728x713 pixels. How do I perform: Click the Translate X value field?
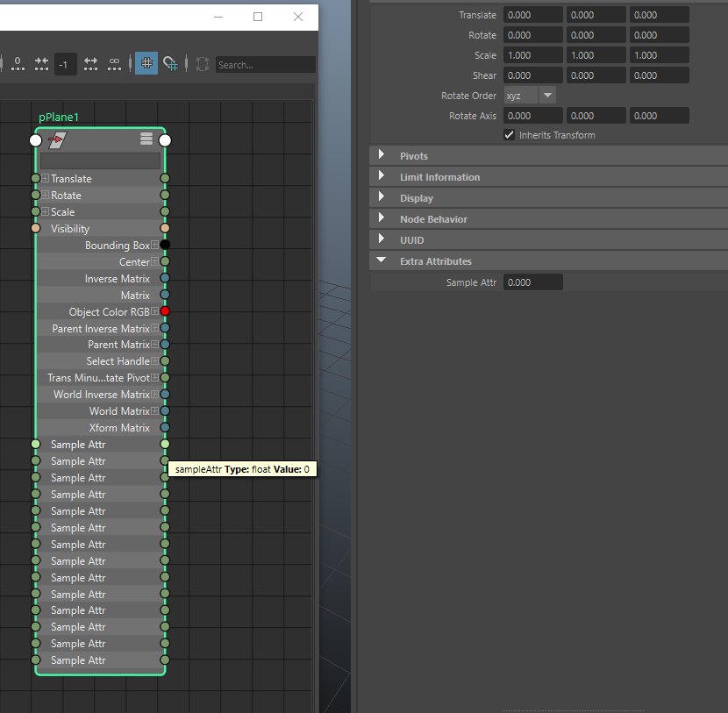coord(533,15)
